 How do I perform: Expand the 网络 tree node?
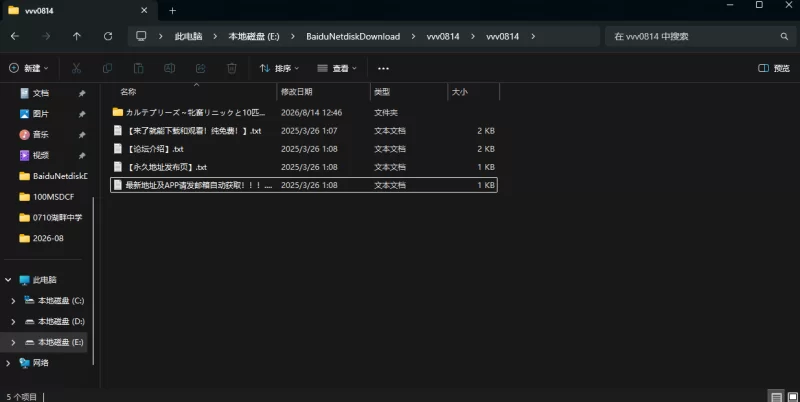pos(8,363)
